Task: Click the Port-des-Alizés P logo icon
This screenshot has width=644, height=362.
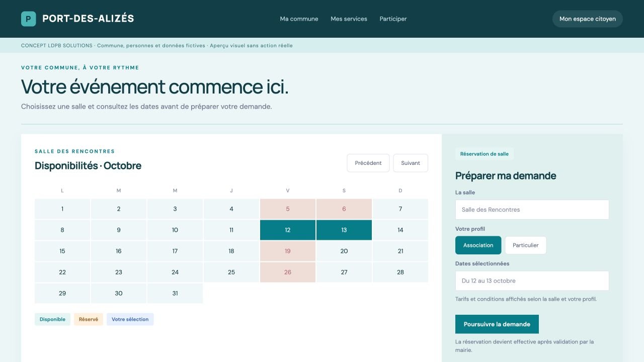Action: 29,19
